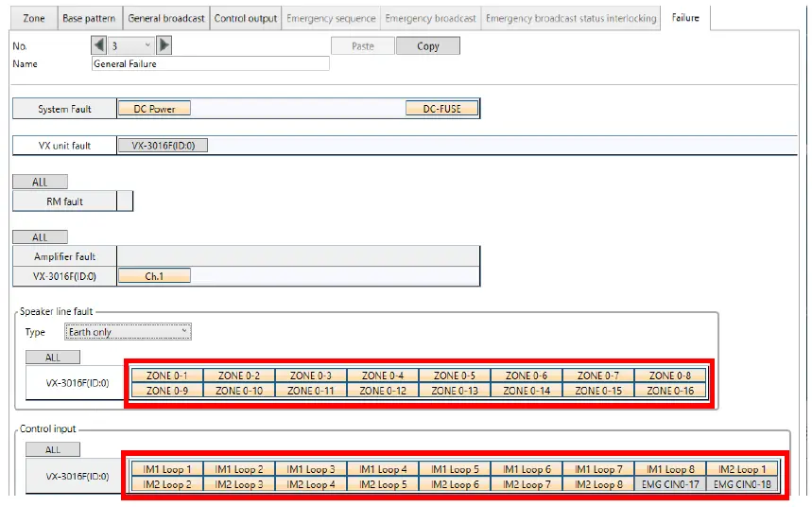Select ZONE 0-13 button
Image resolution: width=812 pixels, height=507 pixels.
(455, 391)
